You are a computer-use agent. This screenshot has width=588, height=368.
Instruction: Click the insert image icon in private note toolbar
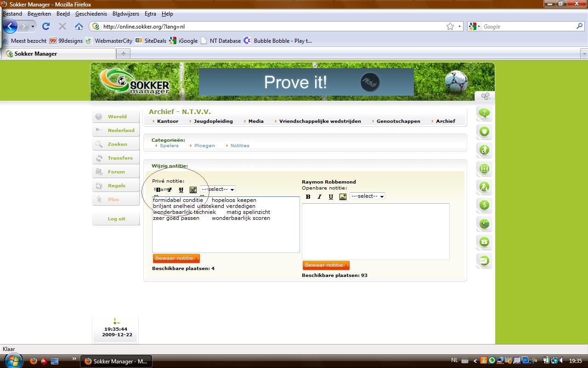pyautogui.click(x=193, y=190)
